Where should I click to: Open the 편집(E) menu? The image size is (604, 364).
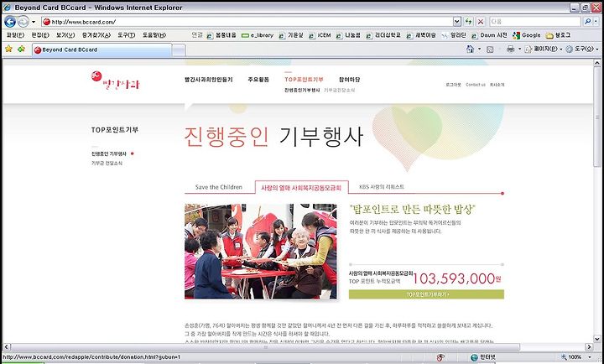tap(40, 35)
